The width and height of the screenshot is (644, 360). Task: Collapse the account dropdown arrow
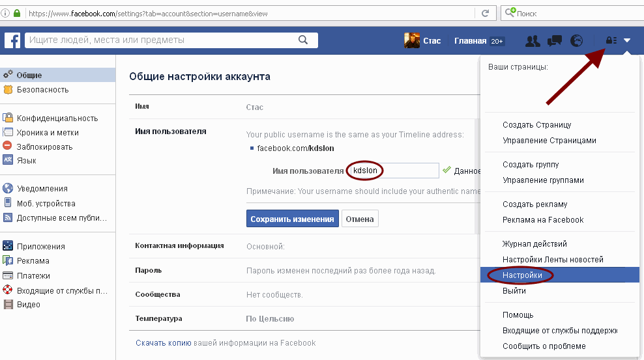pos(627,40)
